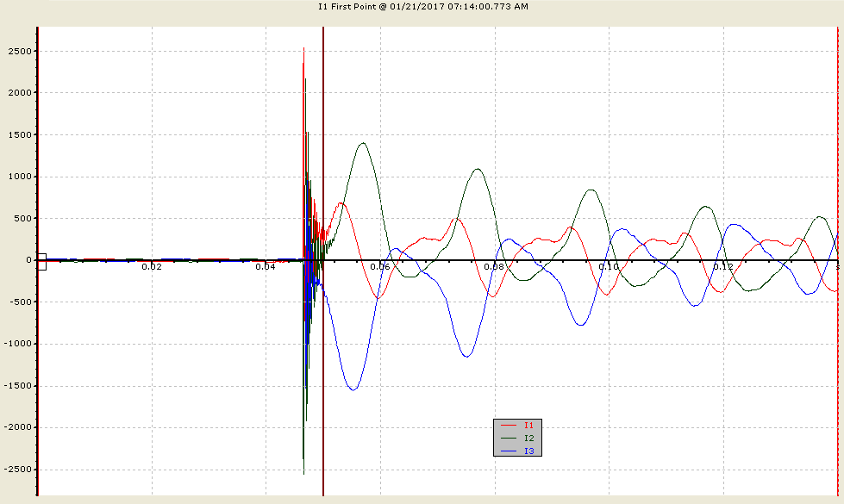The width and height of the screenshot is (844, 504).
Task: Click the I3 blue line legend swatch
Action: (509, 451)
